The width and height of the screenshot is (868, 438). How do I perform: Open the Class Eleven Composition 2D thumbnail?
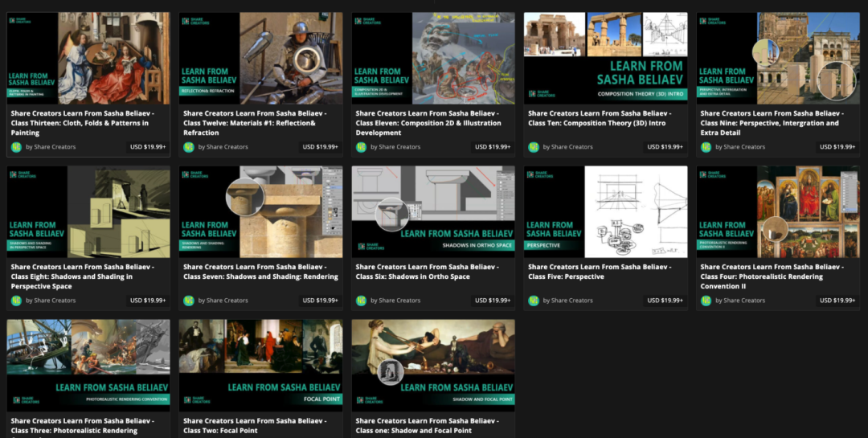coord(433,58)
